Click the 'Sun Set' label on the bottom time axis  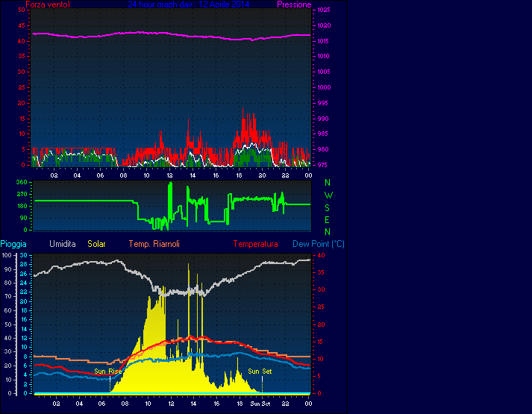click(260, 404)
